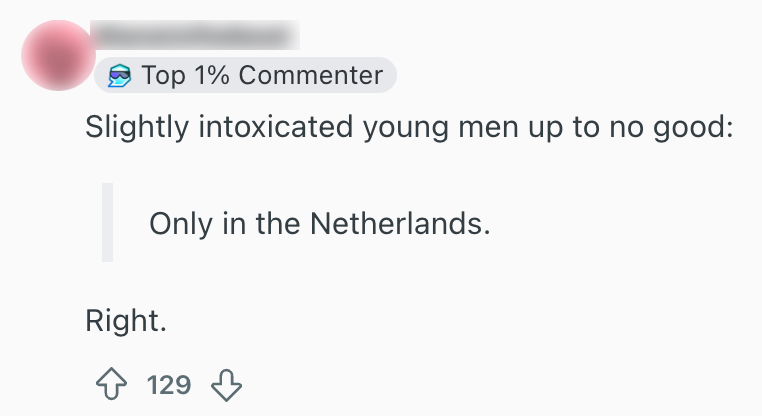This screenshot has width=762, height=416.
Task: Click the sunglasses icon in the commenter badge
Action: tap(119, 75)
